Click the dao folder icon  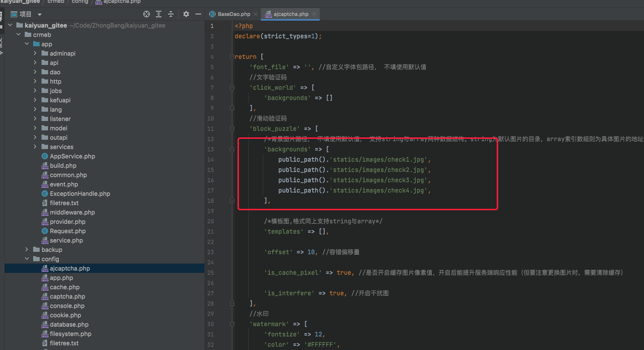tap(45, 72)
